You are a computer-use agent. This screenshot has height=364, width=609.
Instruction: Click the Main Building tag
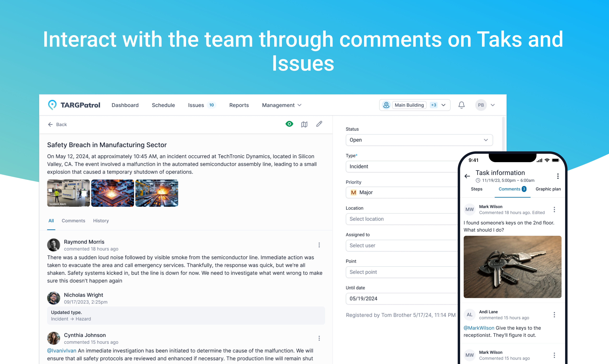tap(409, 105)
